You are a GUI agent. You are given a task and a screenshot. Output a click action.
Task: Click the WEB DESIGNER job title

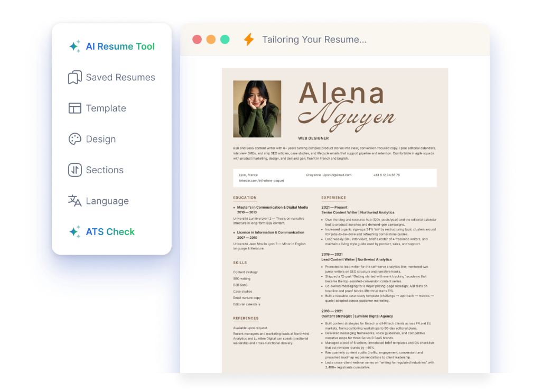[x=313, y=138]
